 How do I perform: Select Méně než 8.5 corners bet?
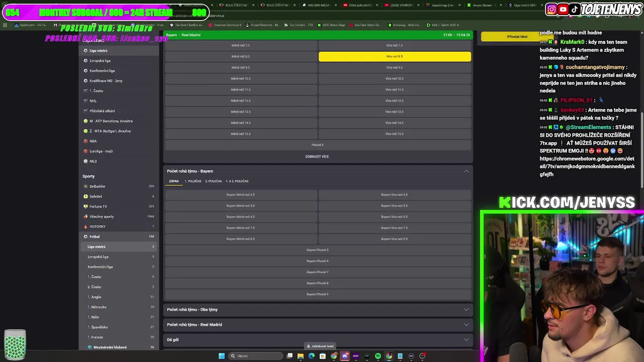tap(240, 56)
